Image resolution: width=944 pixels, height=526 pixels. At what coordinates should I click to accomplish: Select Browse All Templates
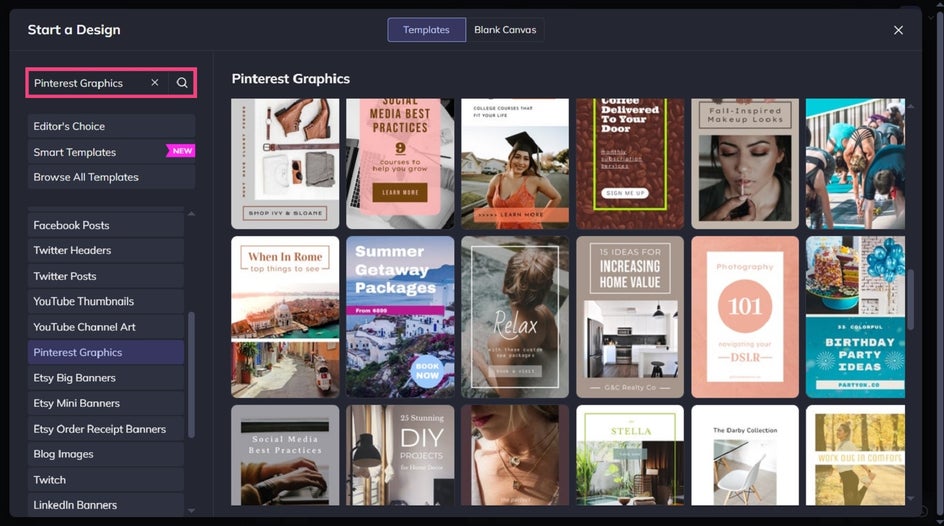[x=111, y=177]
